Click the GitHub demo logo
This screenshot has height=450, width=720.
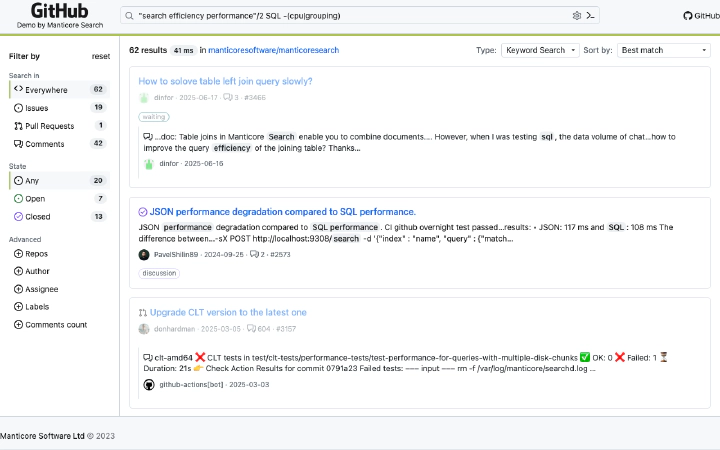[60, 16]
